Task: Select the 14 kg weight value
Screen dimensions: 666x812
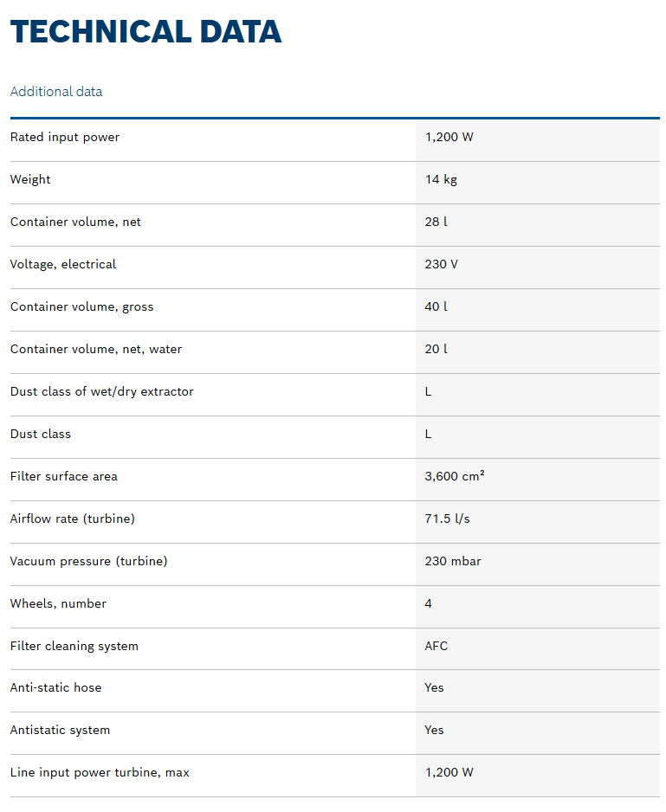Action: (x=441, y=179)
